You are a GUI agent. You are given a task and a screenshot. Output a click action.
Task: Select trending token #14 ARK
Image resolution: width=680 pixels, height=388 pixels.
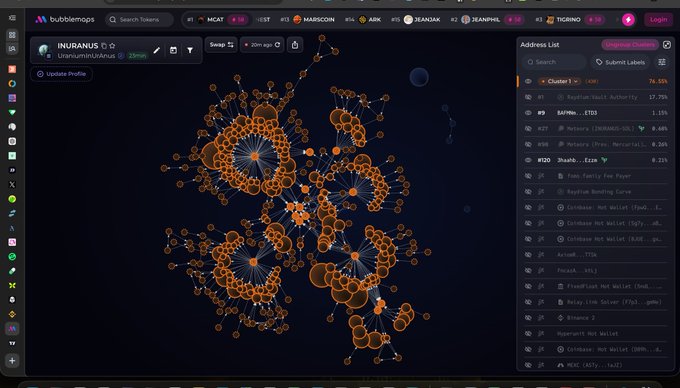[x=363, y=20]
